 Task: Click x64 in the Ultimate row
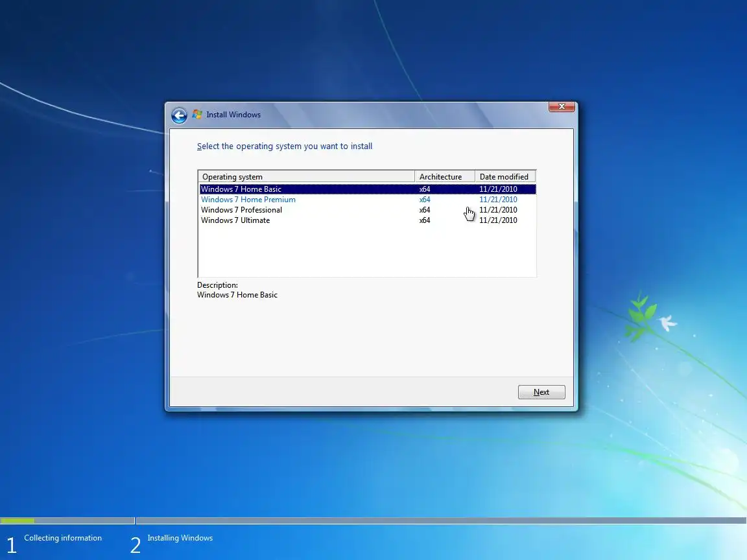[425, 220]
